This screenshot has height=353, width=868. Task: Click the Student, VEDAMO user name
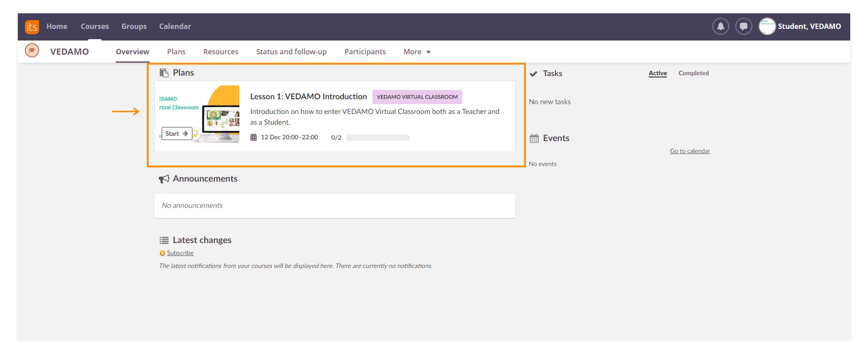click(x=809, y=26)
